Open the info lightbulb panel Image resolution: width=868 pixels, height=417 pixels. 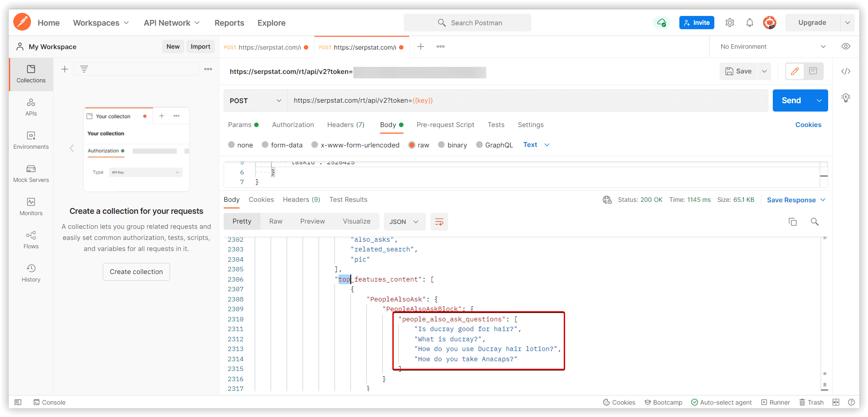(846, 98)
